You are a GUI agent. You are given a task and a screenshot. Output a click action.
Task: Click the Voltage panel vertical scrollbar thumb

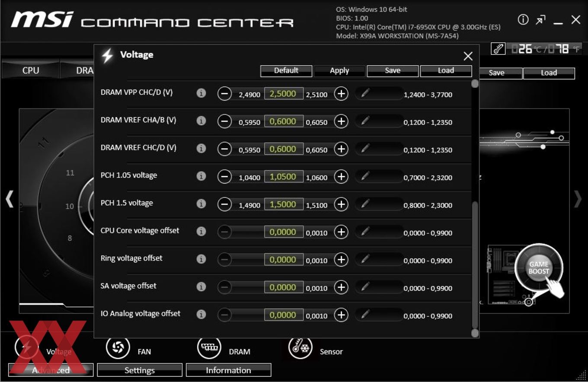(x=475, y=265)
